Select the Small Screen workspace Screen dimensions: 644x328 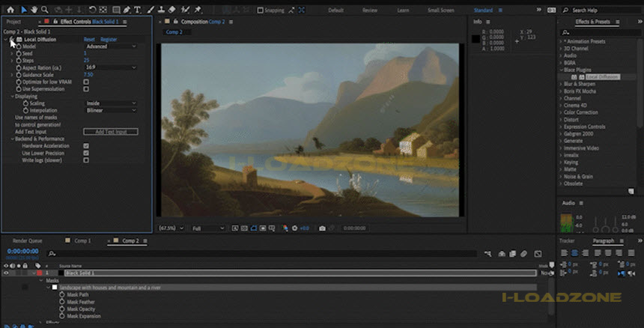pos(441,10)
